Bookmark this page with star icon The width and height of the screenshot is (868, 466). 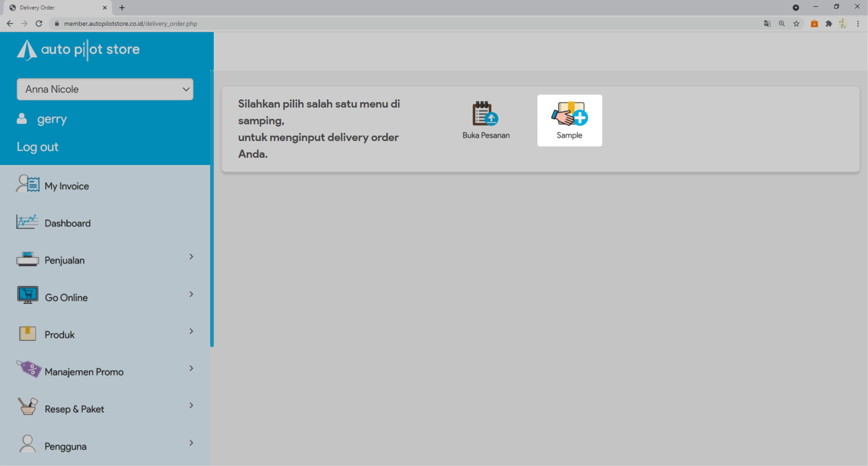(x=796, y=24)
